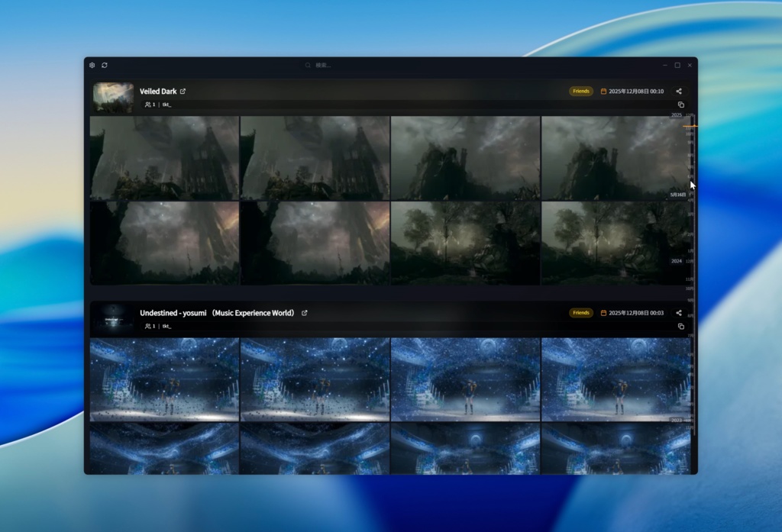
Task: Open fourth Undestined bottom-row photo
Action: tap(616, 449)
